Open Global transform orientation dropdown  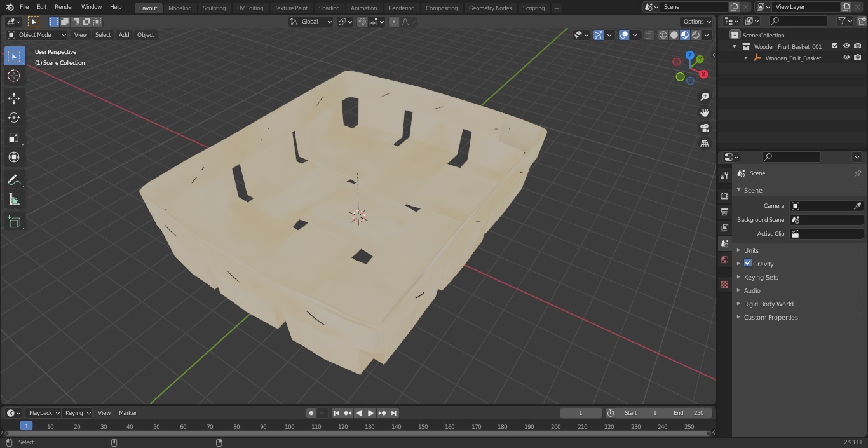311,22
